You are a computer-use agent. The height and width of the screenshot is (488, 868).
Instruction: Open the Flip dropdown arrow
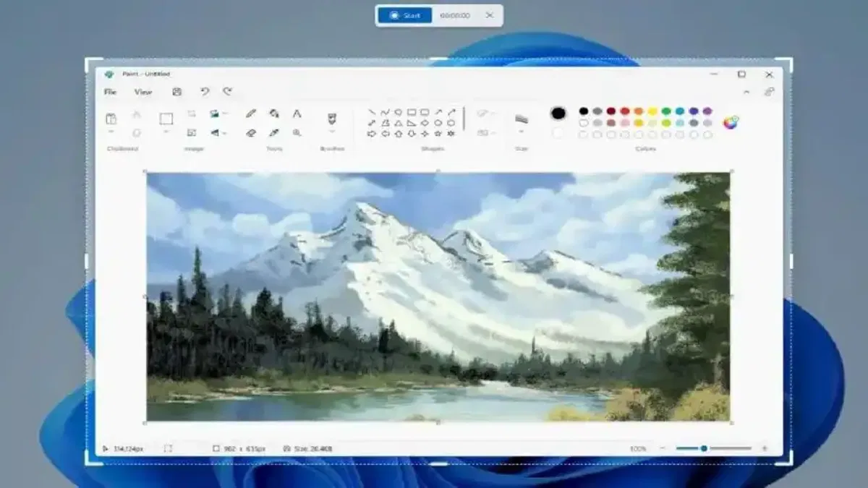point(225,133)
